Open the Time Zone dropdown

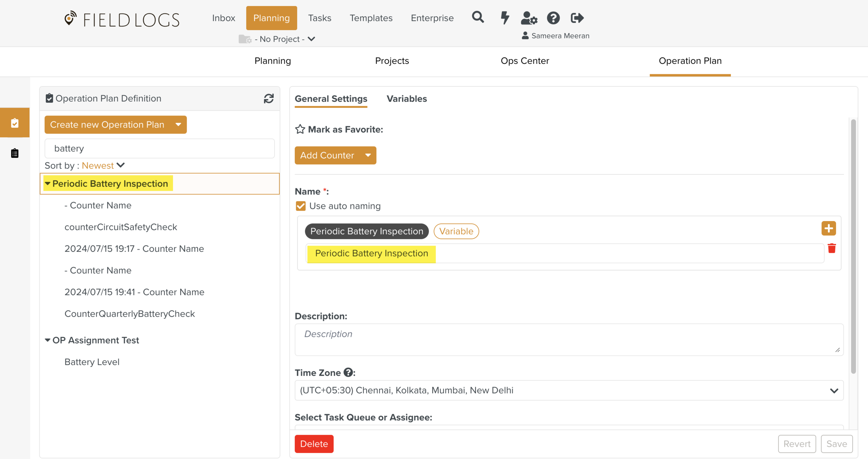(569, 390)
